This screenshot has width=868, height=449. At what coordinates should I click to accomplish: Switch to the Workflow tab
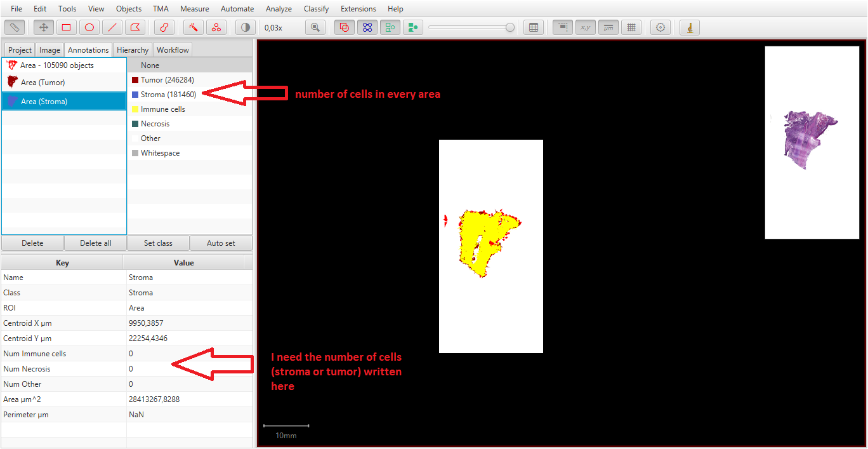(173, 50)
